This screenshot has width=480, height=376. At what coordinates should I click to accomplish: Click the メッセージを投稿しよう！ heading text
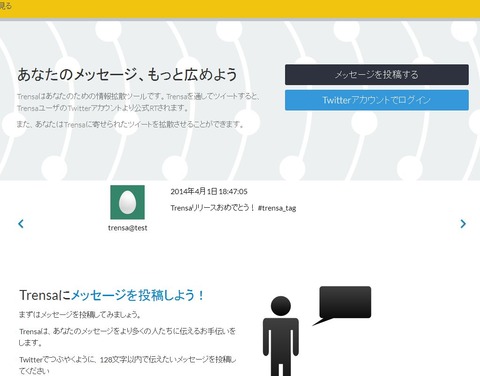(138, 295)
